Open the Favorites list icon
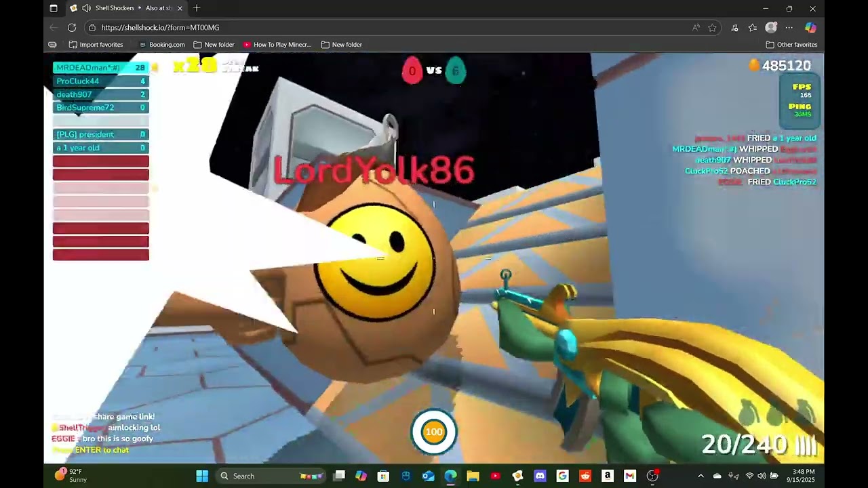The image size is (868, 488). pyautogui.click(x=753, y=28)
